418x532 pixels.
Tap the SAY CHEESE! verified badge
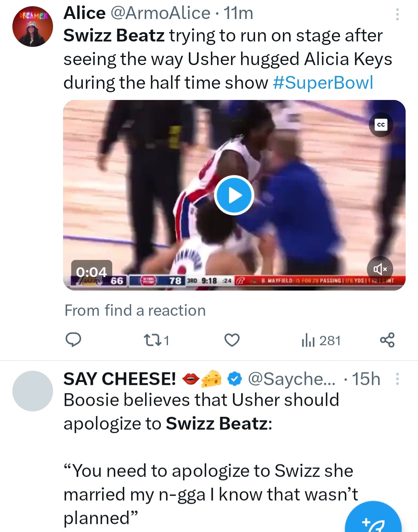(x=235, y=379)
